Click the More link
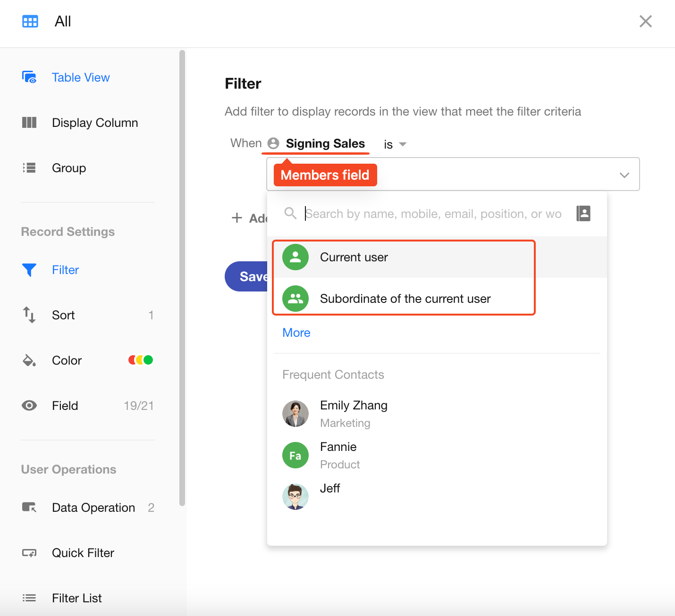 tap(296, 333)
